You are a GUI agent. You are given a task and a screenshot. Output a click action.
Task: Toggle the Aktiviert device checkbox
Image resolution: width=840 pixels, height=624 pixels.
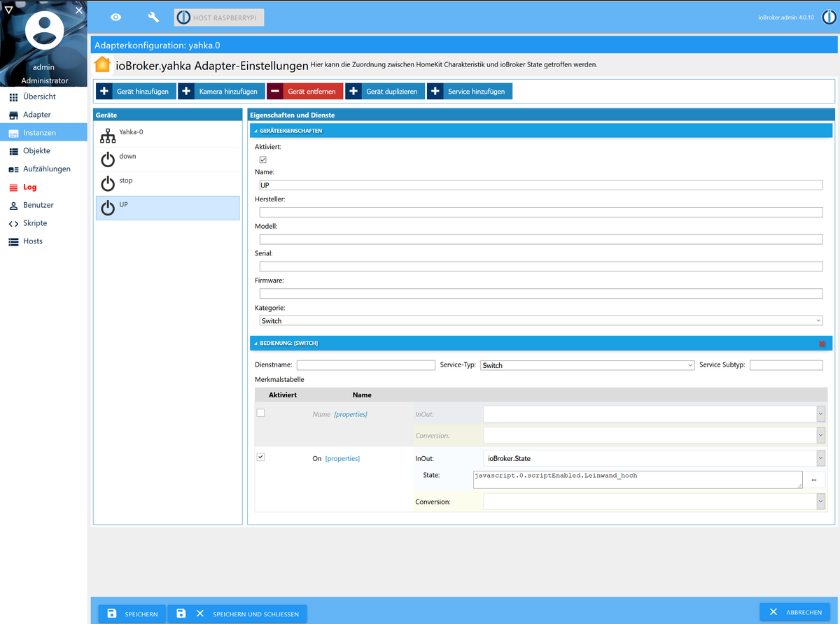tap(263, 160)
